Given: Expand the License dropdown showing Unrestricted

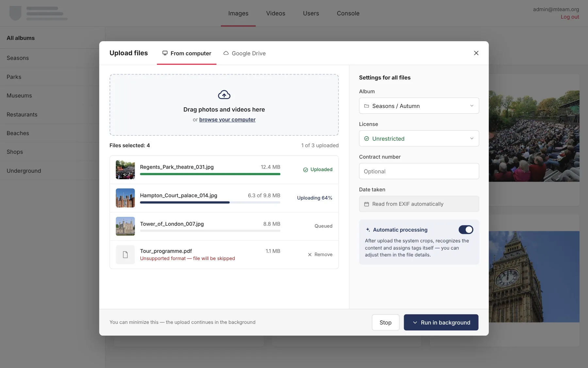Looking at the screenshot, I should (419, 138).
